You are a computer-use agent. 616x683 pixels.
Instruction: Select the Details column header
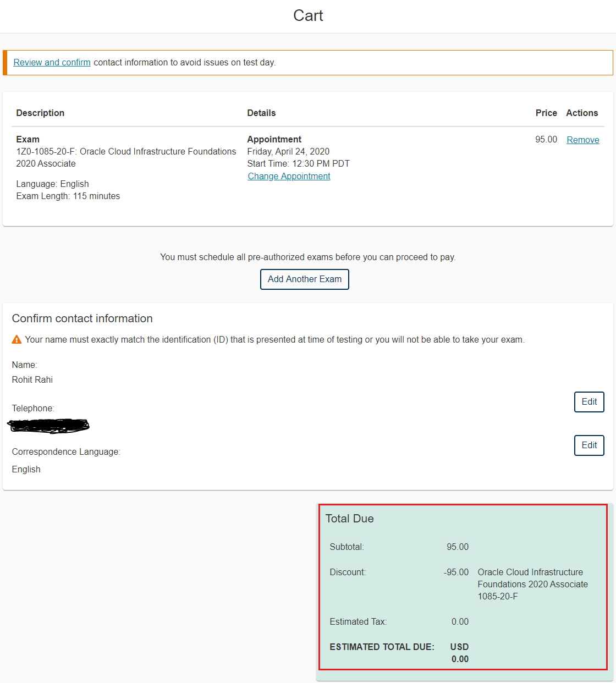261,113
